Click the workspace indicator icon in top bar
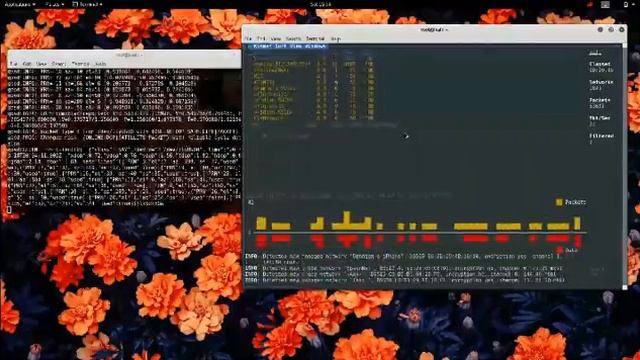 pos(605,4)
